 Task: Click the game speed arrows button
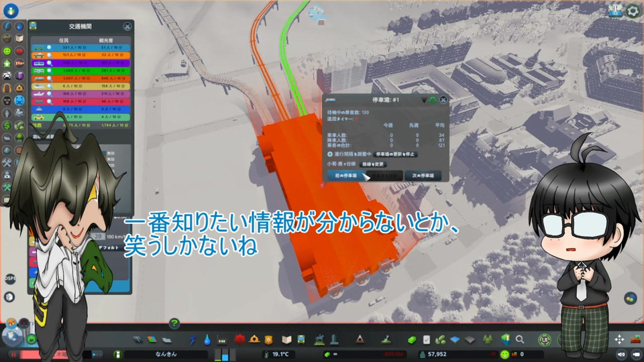(x=97, y=354)
